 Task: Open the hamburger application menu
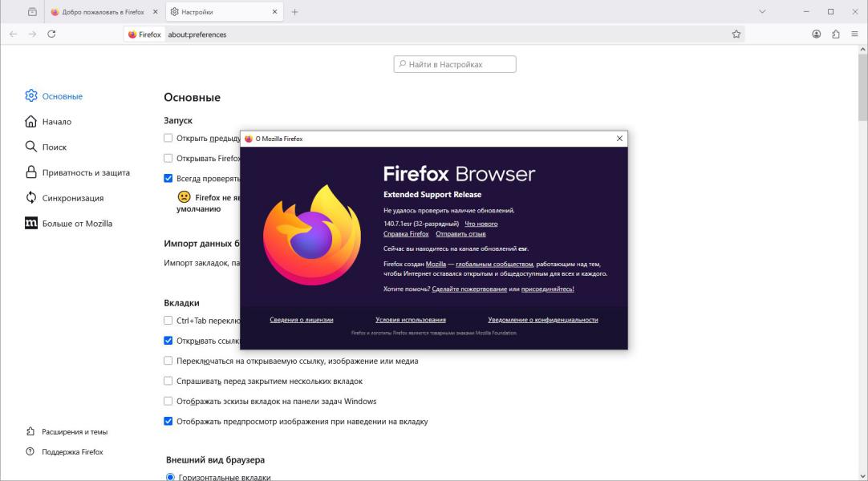tap(855, 34)
